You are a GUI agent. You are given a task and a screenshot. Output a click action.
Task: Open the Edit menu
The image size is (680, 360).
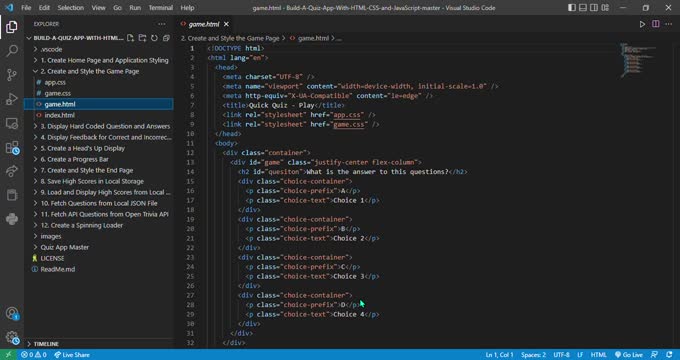(x=44, y=8)
